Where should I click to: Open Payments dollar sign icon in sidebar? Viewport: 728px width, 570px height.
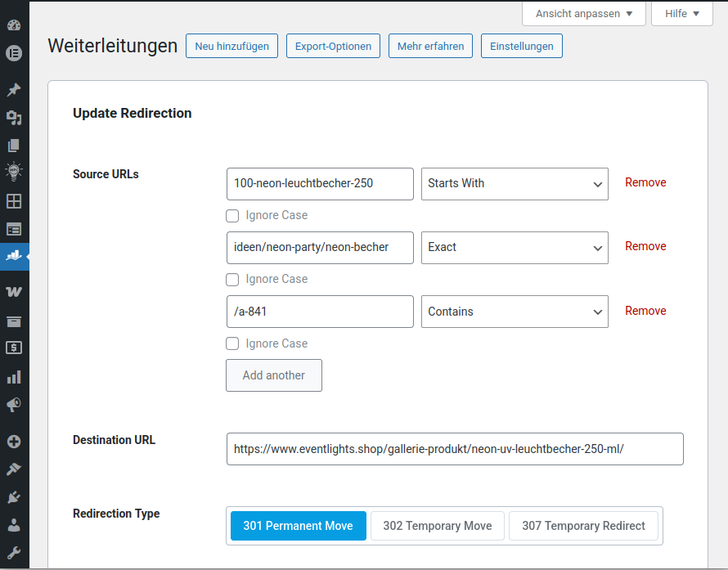pyautogui.click(x=14, y=348)
